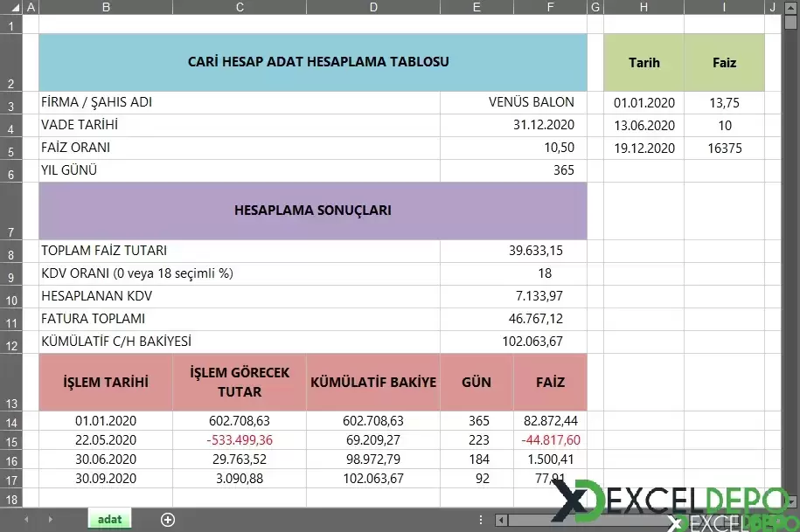Click the purple HESAPLAMA SONUÇLARI banner
The width and height of the screenshot is (800, 532).
(312, 211)
